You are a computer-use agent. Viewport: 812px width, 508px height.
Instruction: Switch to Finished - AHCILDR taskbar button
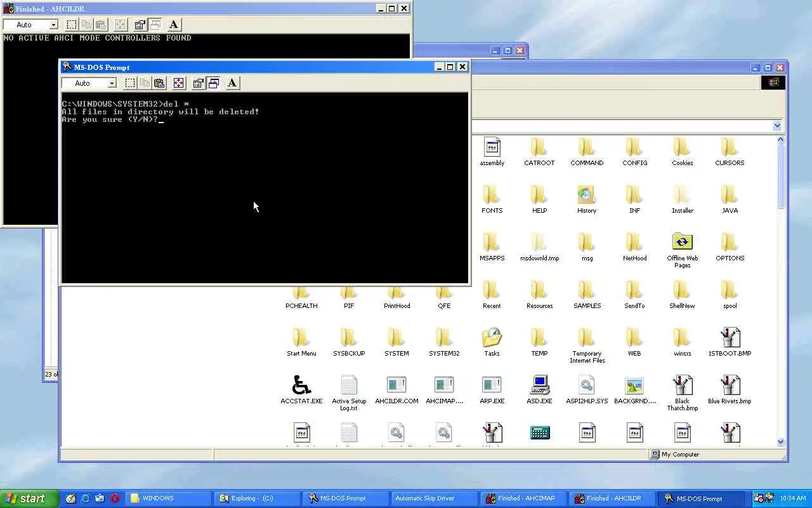[613, 498]
